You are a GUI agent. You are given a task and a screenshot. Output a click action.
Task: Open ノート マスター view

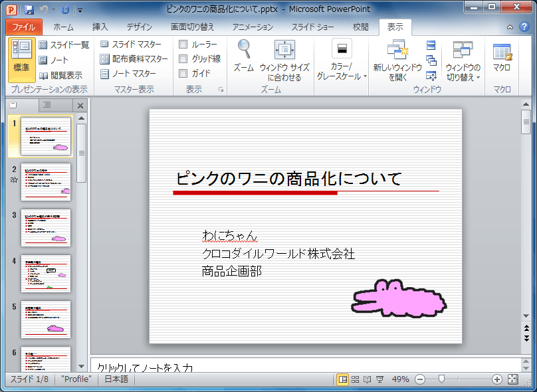point(128,74)
